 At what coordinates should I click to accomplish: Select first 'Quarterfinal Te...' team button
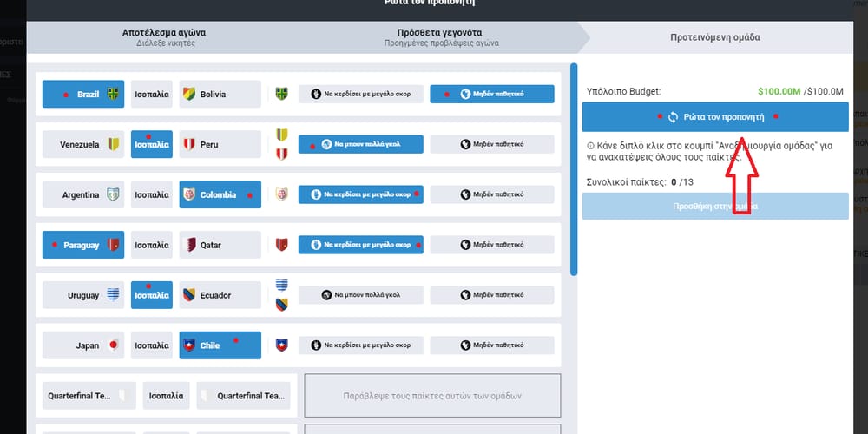pos(89,396)
